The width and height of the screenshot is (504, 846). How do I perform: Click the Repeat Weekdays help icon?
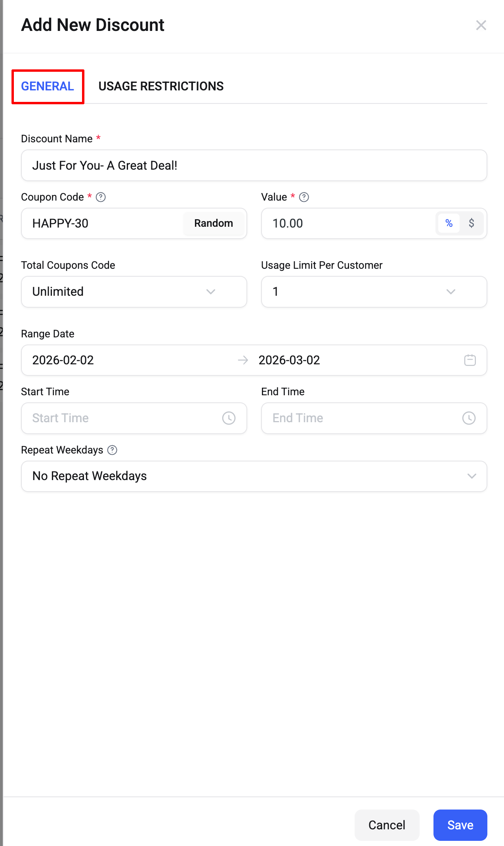(x=112, y=450)
